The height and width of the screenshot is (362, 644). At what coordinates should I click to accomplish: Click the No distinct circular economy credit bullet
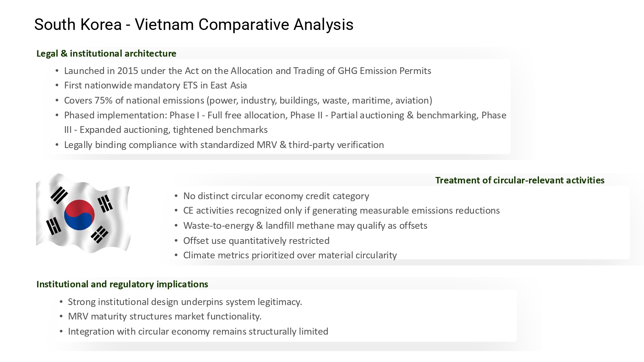point(276,196)
